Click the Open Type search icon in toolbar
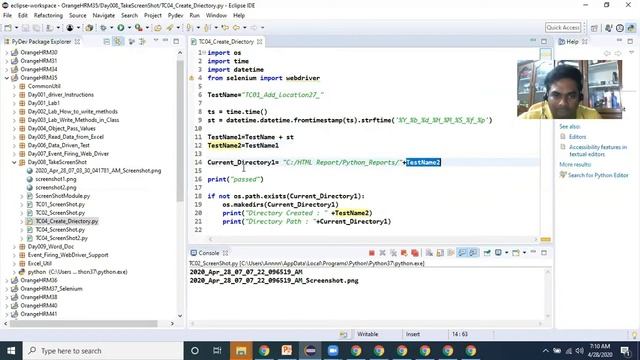 pyautogui.click(x=158, y=28)
